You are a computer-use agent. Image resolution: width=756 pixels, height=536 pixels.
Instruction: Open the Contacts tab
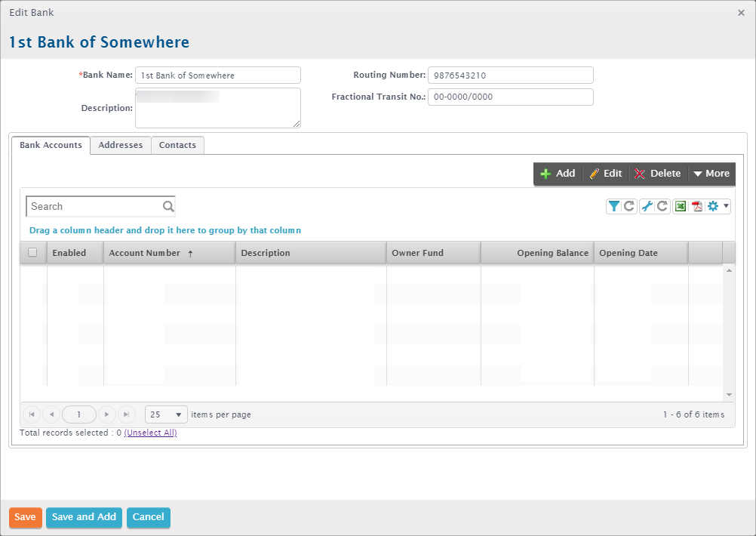coord(177,145)
